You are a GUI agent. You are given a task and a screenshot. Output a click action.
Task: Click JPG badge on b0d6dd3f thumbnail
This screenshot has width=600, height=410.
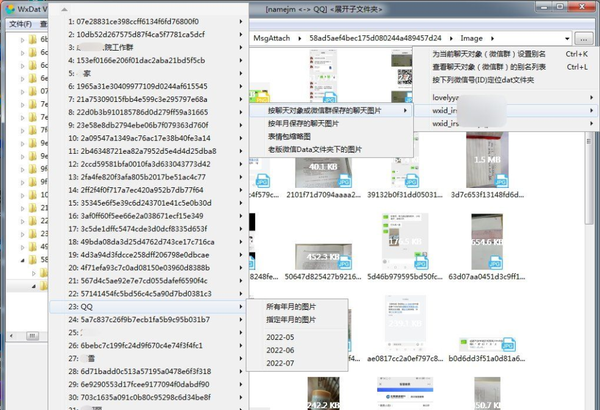[508, 344]
